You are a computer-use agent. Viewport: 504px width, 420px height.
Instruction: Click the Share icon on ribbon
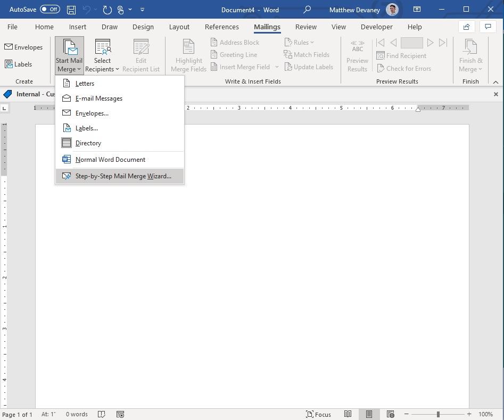click(x=466, y=27)
